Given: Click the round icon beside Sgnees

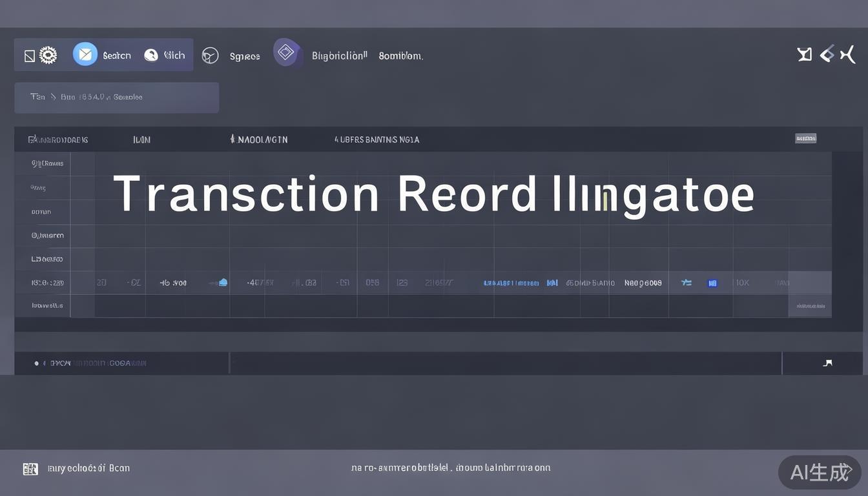Looking at the screenshot, I should 210,56.
